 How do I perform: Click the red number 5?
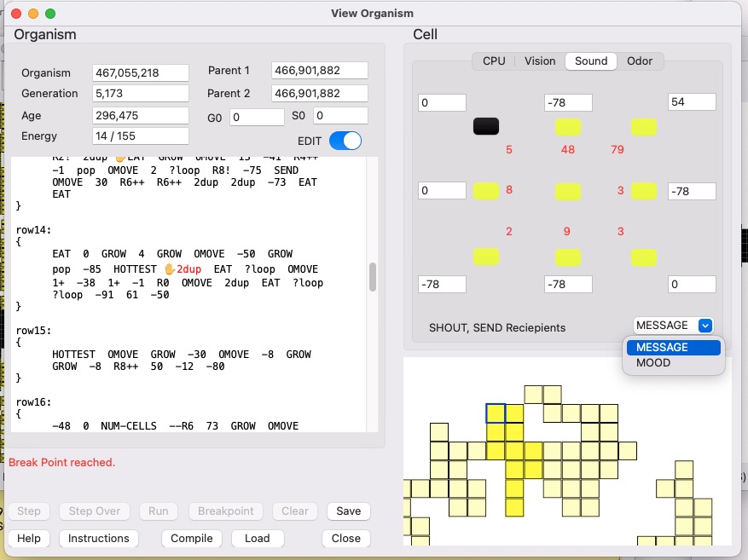click(x=509, y=150)
